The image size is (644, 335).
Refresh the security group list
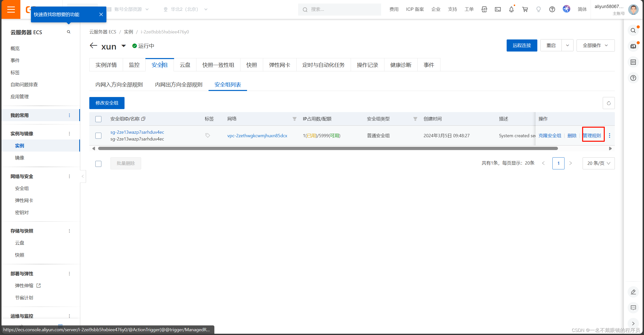tap(609, 103)
